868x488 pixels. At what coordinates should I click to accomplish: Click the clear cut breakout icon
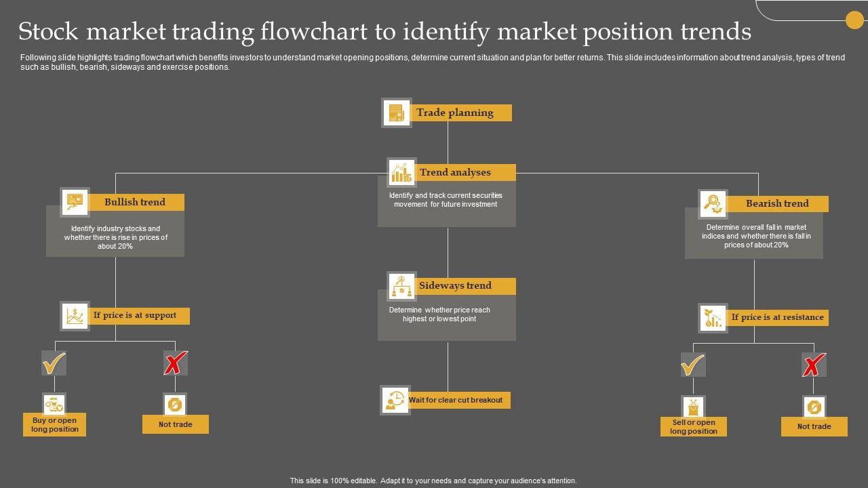(x=395, y=401)
